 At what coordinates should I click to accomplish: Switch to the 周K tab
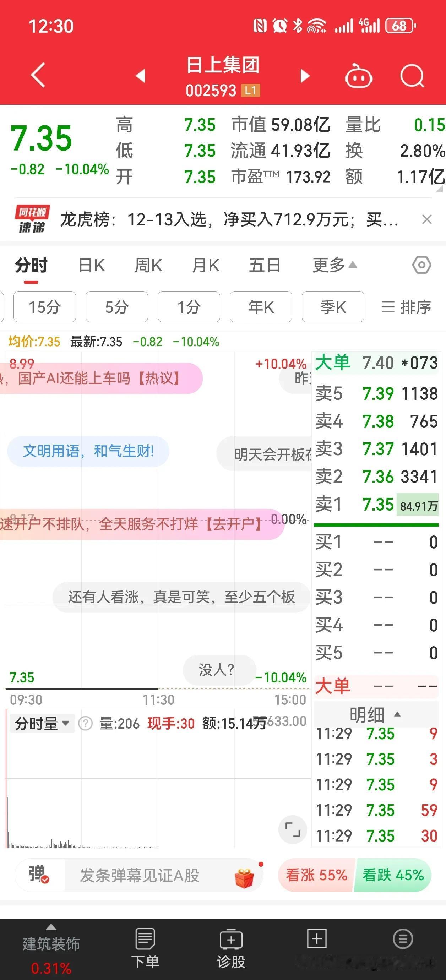(x=148, y=266)
